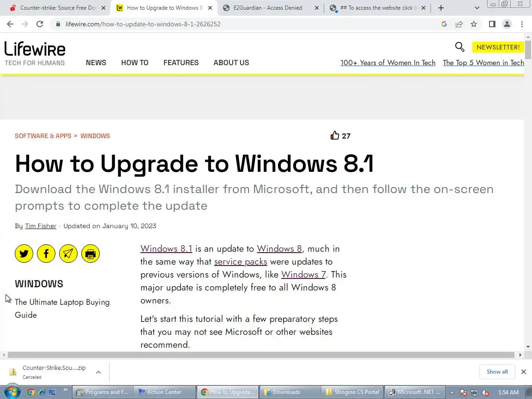The image size is (532, 399).
Task: Print the article using the printer icon
Action: coord(90,254)
